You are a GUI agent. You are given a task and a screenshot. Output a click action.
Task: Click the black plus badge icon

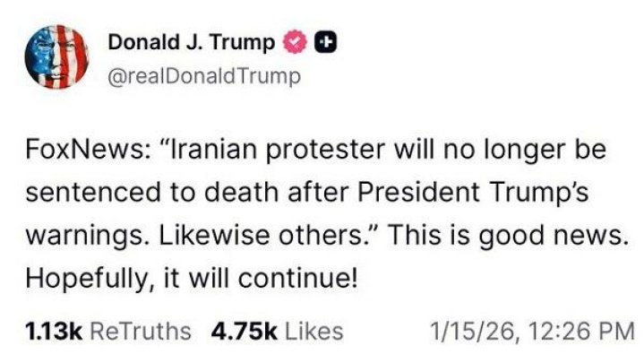click(327, 42)
